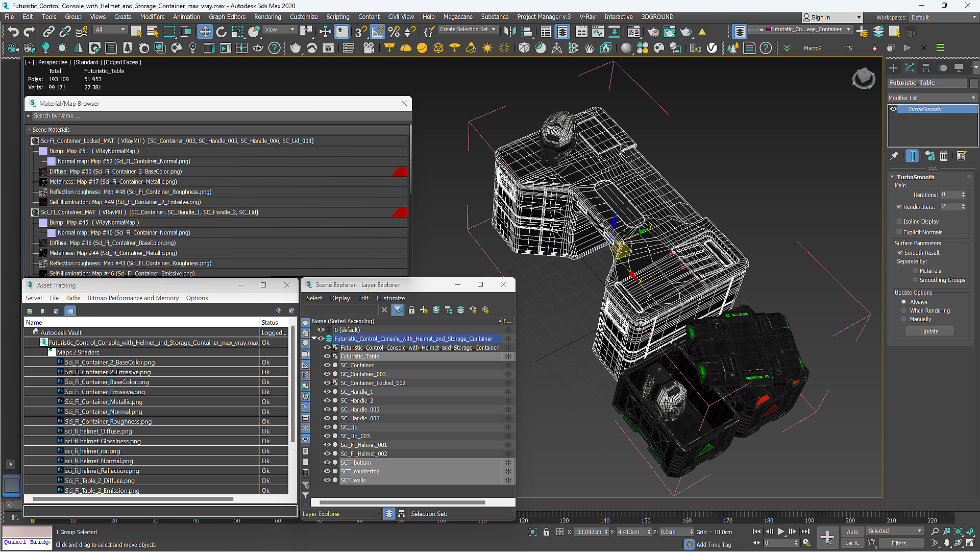The image size is (980, 552).
Task: Click the teapot primitive icon in second toolbar
Action: pyautogui.click(x=296, y=48)
